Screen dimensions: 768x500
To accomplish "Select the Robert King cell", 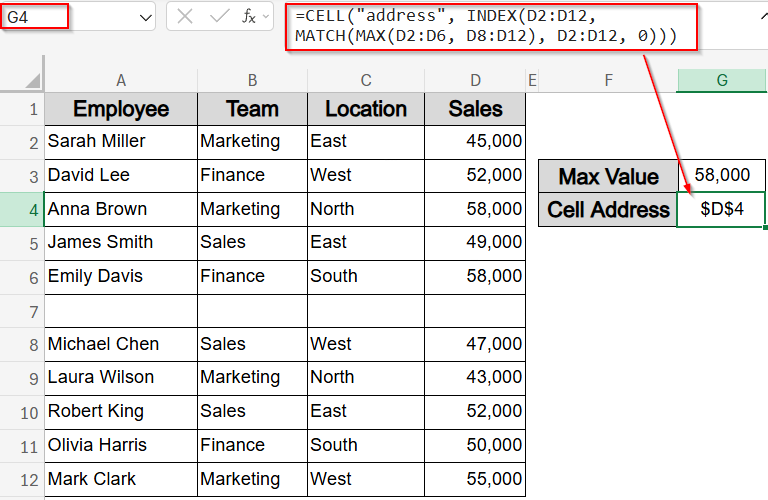I will [x=121, y=412].
